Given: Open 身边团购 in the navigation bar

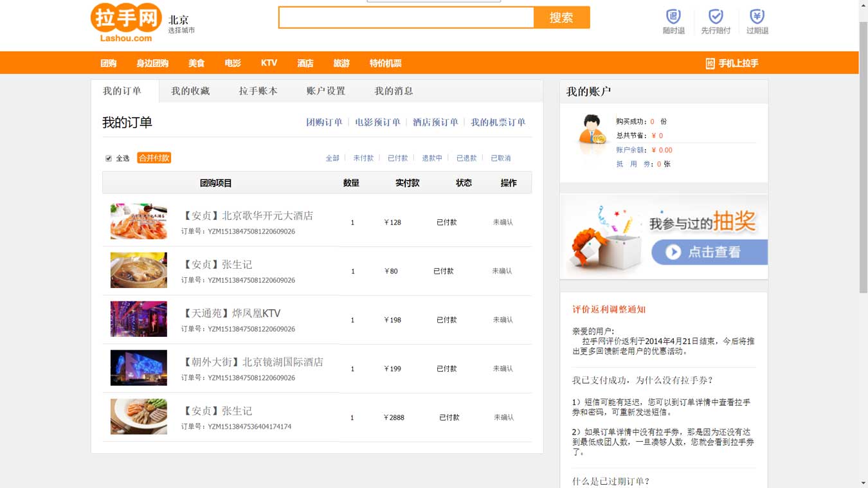Looking at the screenshot, I should 152,63.
